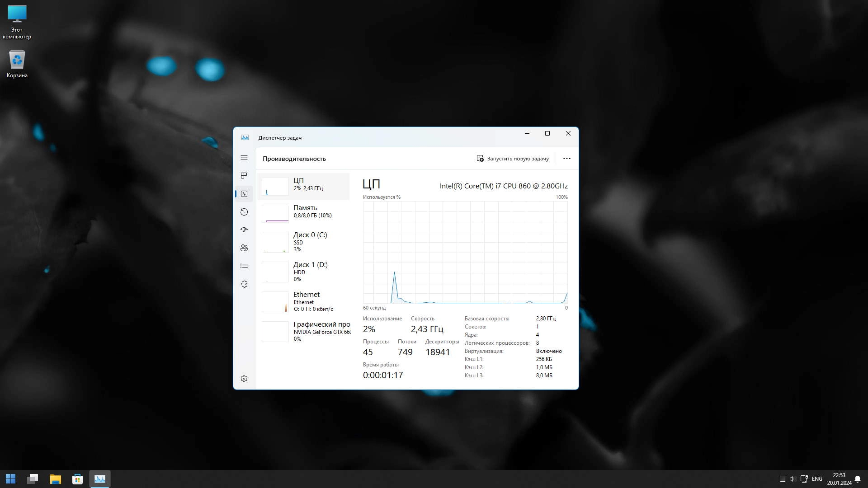This screenshot has height=488, width=868.
Task: Open Task Manager settings gear icon
Action: click(x=244, y=379)
